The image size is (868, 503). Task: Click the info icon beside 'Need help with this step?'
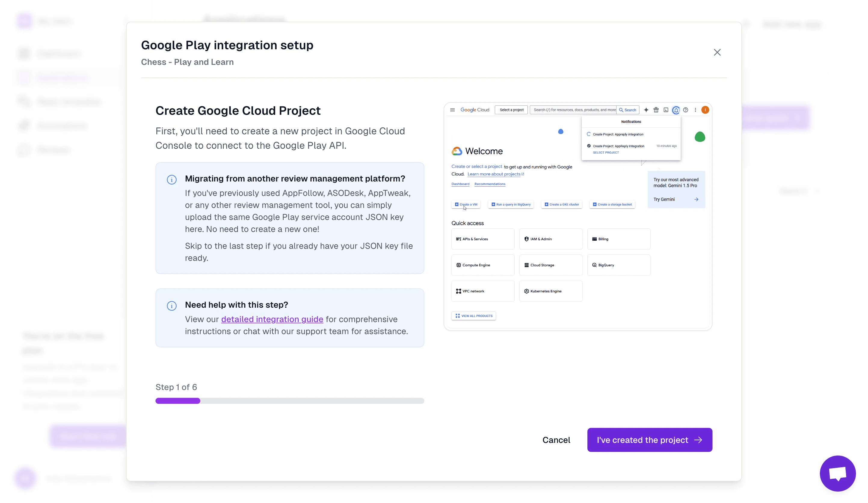coord(171,306)
